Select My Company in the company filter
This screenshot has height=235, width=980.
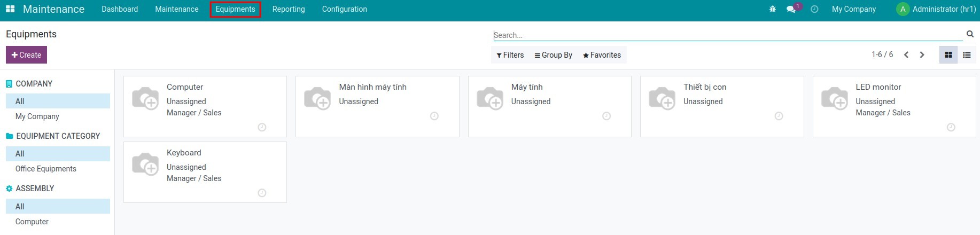point(37,116)
